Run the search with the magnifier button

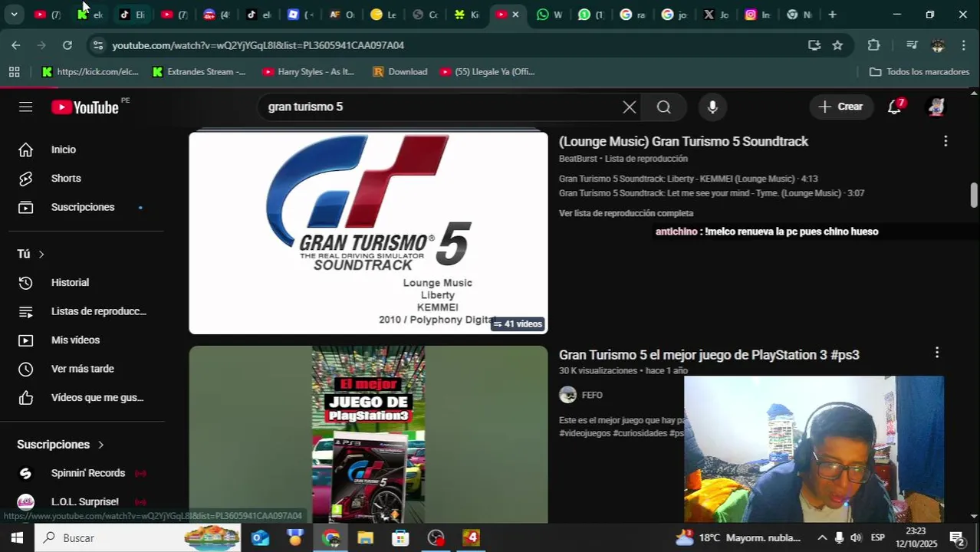pos(663,107)
